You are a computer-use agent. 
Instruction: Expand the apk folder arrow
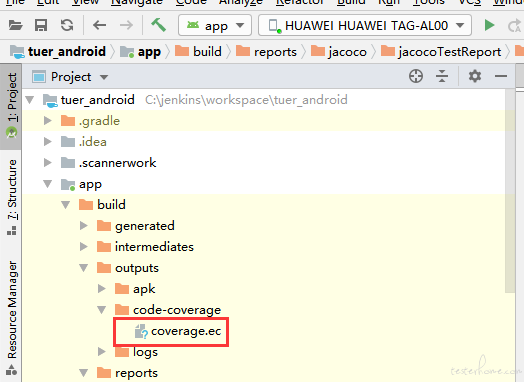(102, 289)
